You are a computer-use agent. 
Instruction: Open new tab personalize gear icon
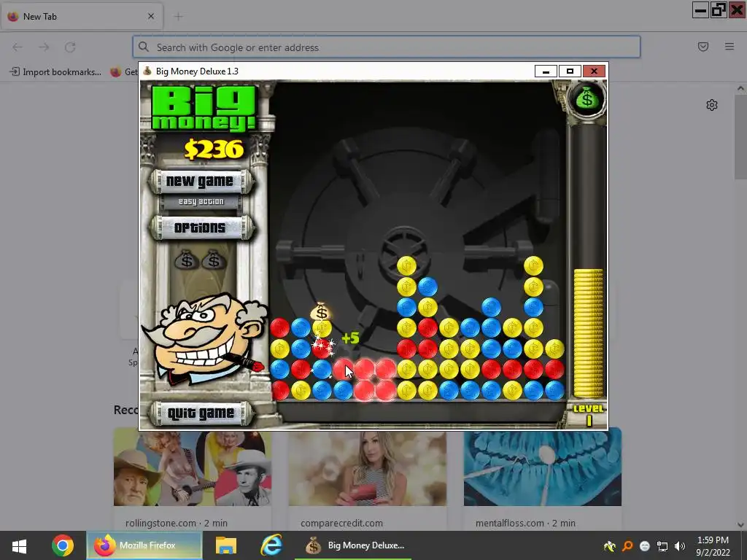pyautogui.click(x=712, y=105)
